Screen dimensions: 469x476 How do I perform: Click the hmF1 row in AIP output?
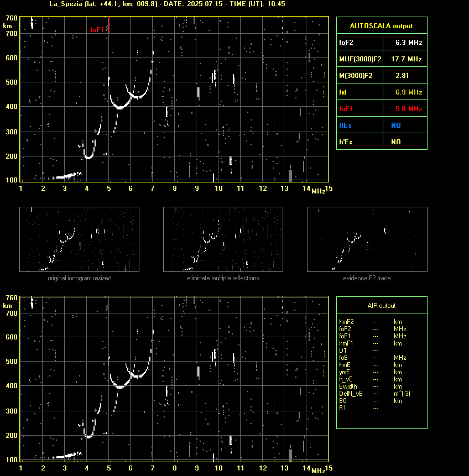click(371, 343)
